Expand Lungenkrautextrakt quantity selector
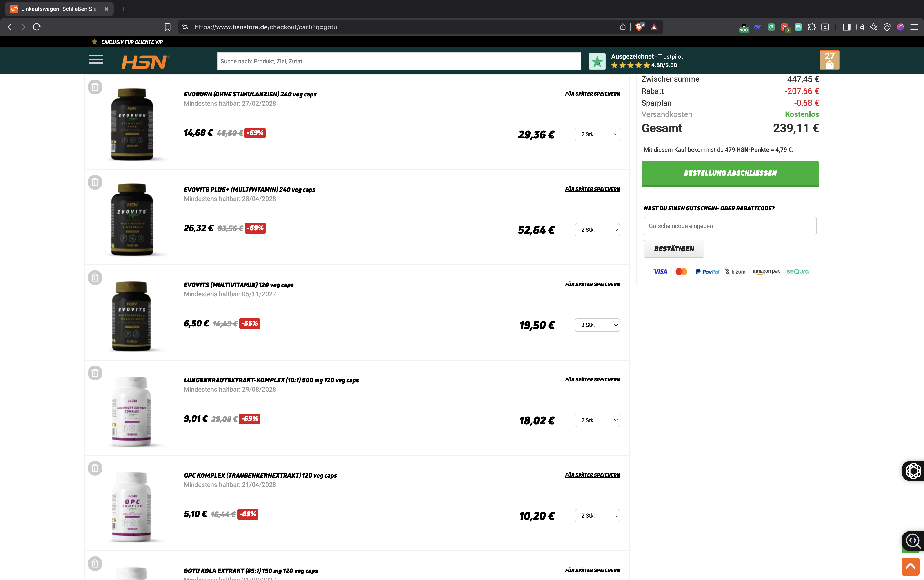The image size is (924, 580). click(x=597, y=420)
